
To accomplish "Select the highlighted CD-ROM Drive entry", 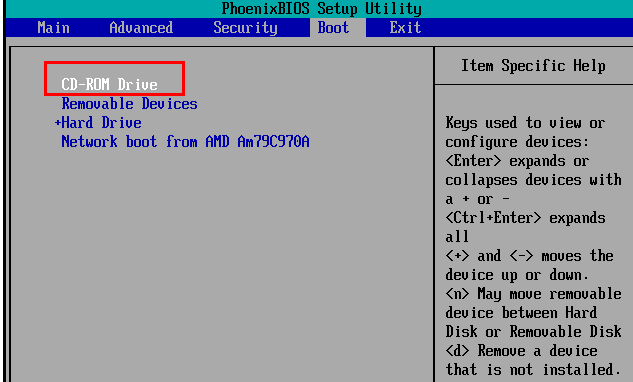I will (x=109, y=84).
